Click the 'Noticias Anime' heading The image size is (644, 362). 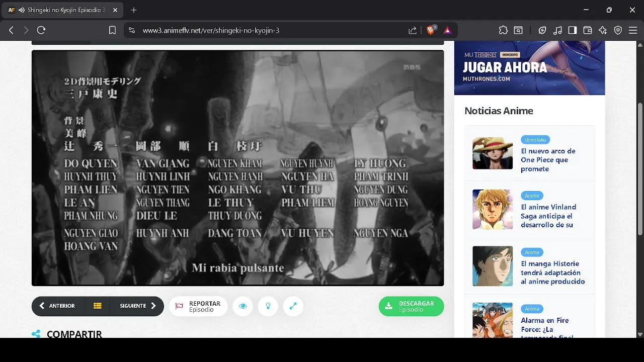coord(499,111)
